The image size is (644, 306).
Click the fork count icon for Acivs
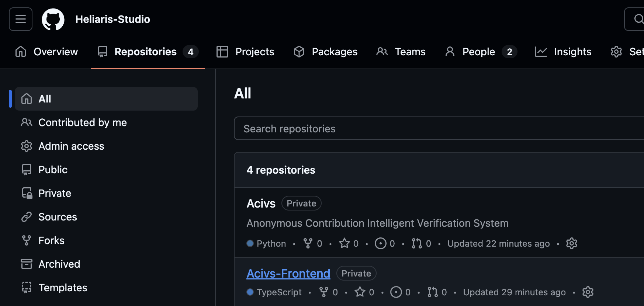[x=308, y=243]
